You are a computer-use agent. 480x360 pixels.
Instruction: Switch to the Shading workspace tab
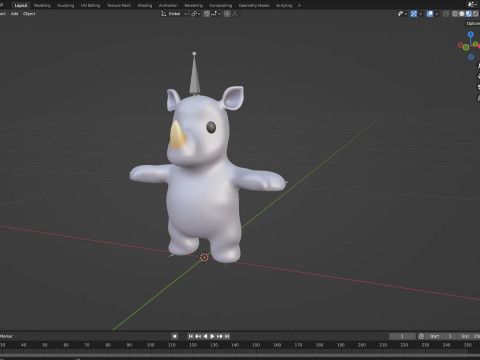pos(145,5)
